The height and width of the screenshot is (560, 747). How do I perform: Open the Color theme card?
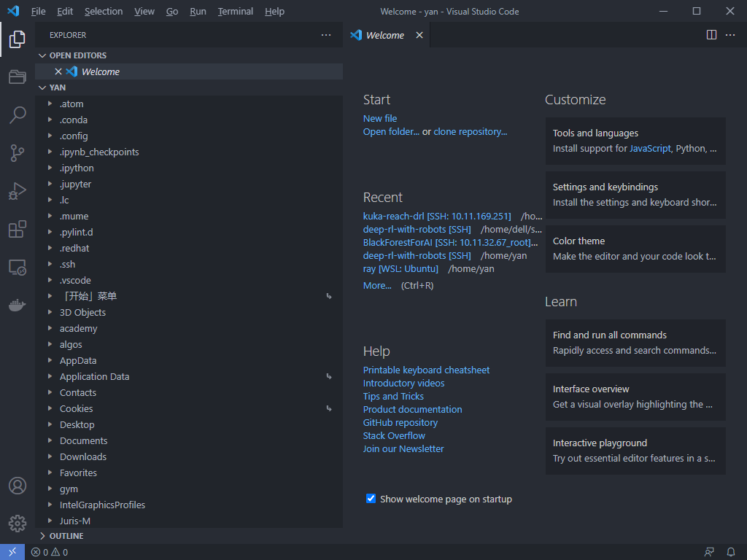pyautogui.click(x=635, y=249)
